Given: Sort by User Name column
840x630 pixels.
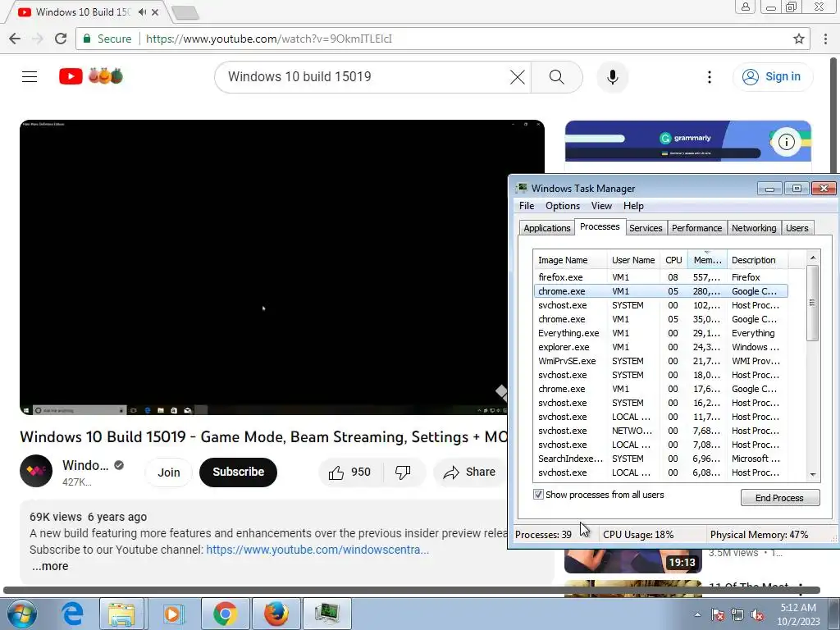Looking at the screenshot, I should [633, 260].
